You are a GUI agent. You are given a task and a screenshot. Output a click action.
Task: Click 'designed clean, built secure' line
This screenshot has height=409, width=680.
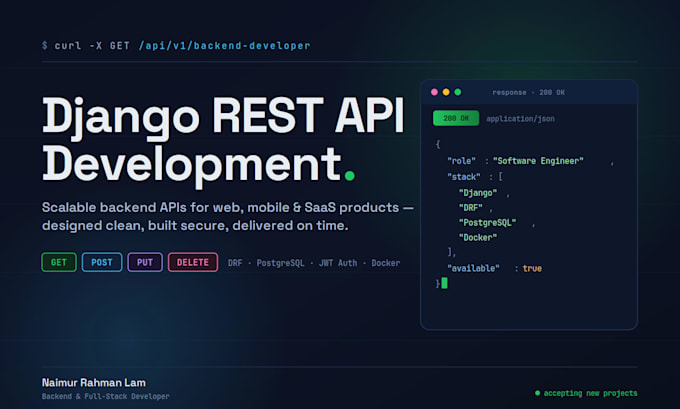click(195, 226)
